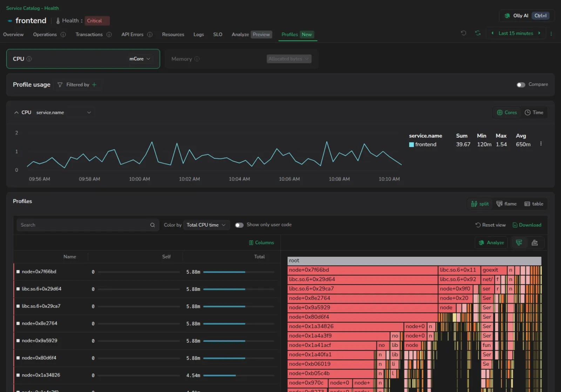This screenshot has width=561, height=392.
Task: Switch flame graph to sandwich layout icon
Action: click(535, 243)
